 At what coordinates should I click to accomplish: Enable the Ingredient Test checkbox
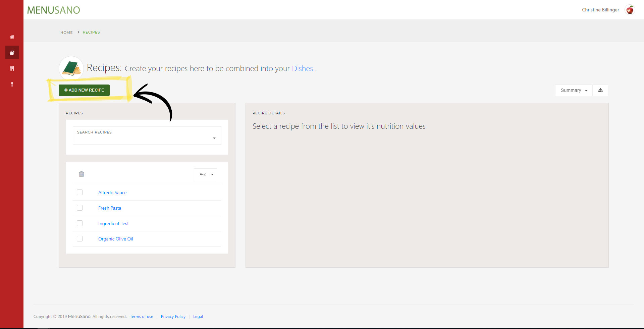[x=79, y=223]
